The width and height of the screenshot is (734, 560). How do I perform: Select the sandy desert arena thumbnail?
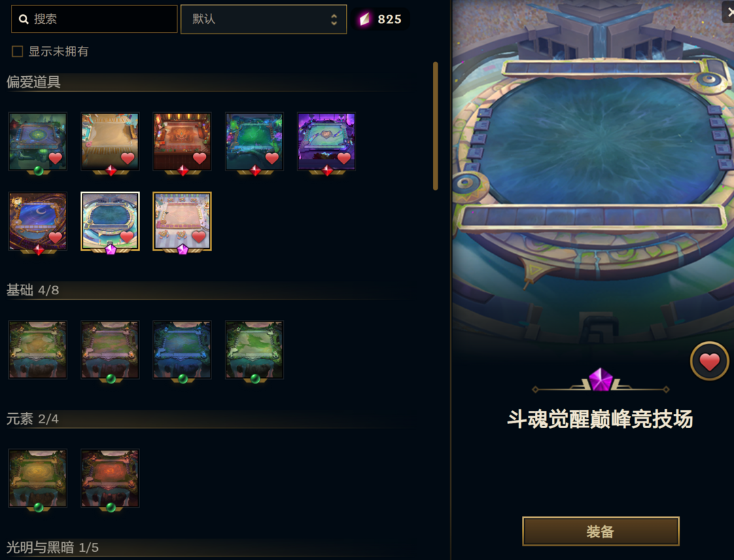[110, 141]
